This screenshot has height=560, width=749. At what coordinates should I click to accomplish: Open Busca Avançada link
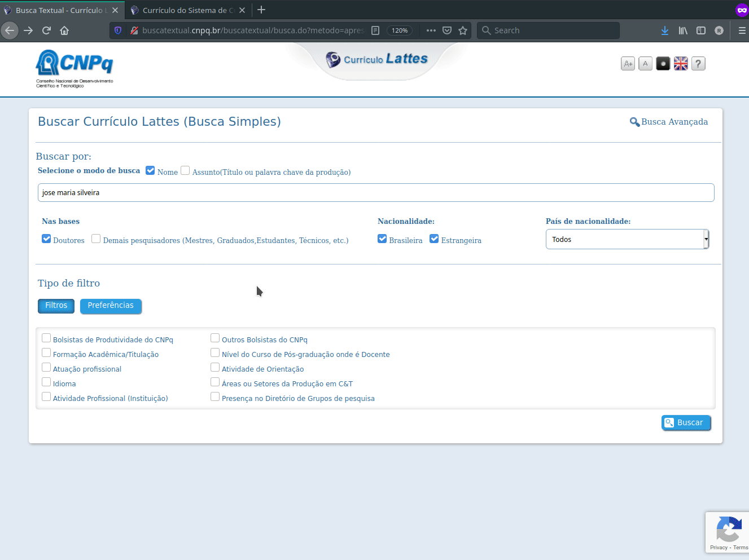coord(669,122)
